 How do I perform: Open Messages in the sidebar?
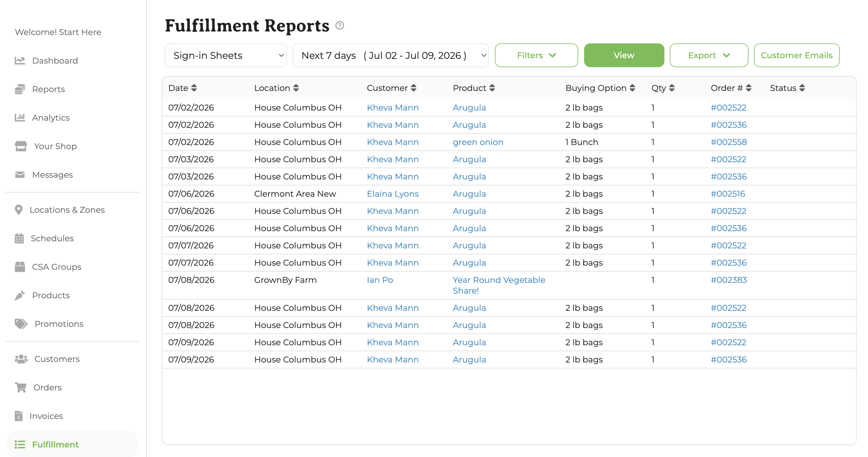[53, 175]
